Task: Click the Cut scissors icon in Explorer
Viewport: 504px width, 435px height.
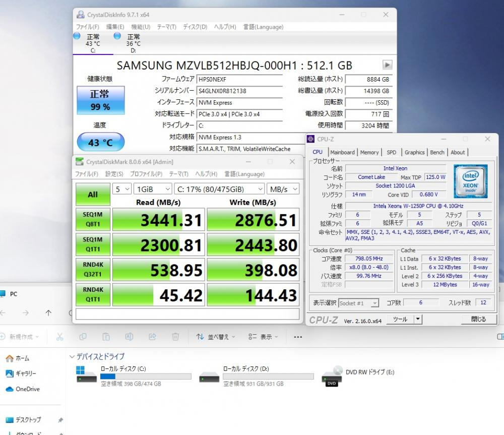Action: pyautogui.click(x=60, y=337)
